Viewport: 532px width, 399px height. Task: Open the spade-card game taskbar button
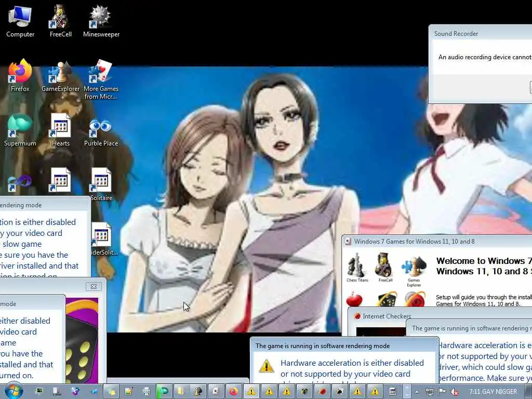tap(339, 392)
